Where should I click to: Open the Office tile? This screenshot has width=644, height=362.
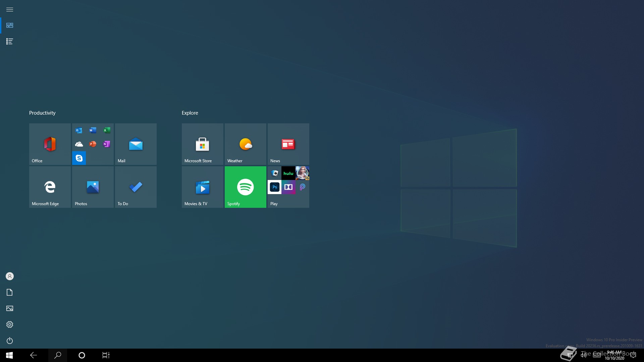pyautogui.click(x=50, y=144)
